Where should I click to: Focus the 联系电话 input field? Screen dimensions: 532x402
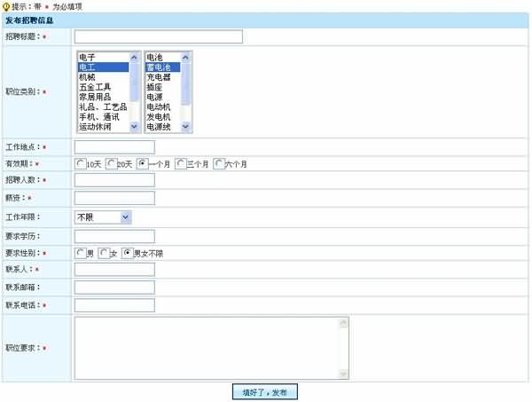[x=114, y=305]
